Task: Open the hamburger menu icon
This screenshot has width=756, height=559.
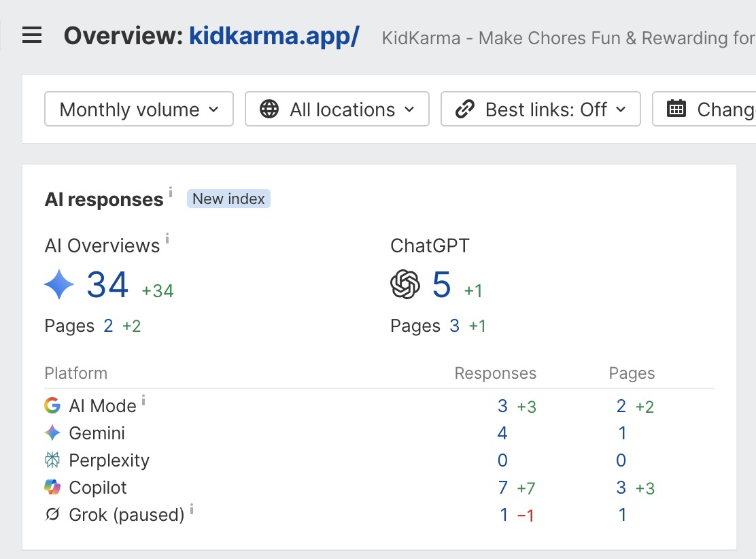Action: click(x=32, y=35)
